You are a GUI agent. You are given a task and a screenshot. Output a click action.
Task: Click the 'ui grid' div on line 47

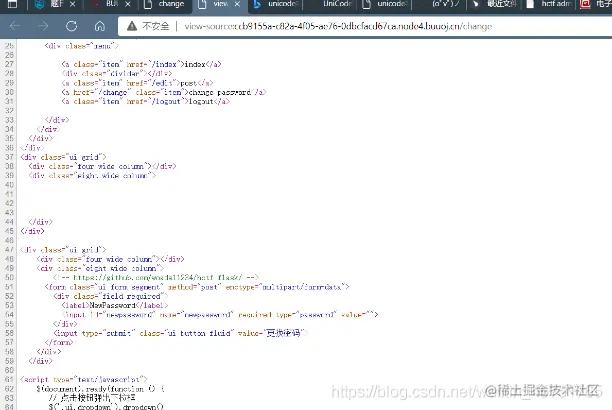(x=63, y=250)
